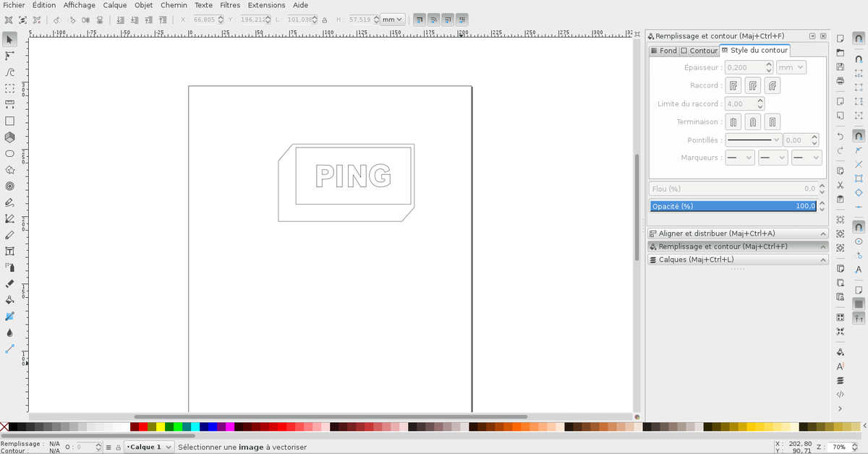
Task: Open the Chemin menu
Action: click(x=174, y=5)
